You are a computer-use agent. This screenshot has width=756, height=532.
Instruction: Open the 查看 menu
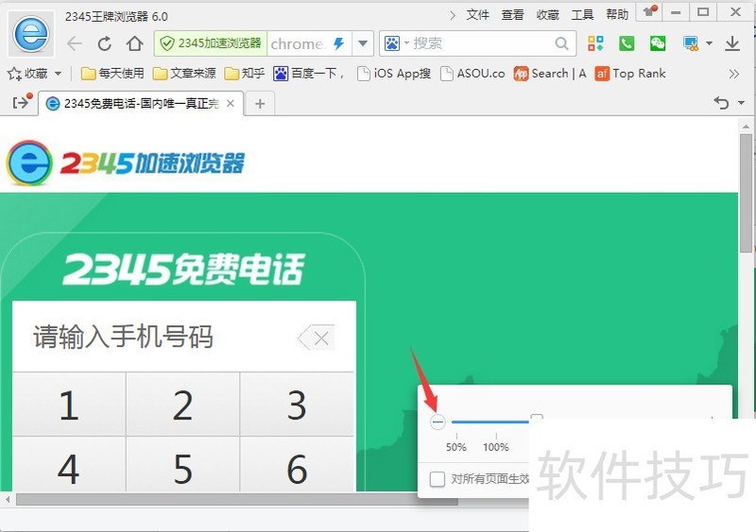click(x=512, y=15)
